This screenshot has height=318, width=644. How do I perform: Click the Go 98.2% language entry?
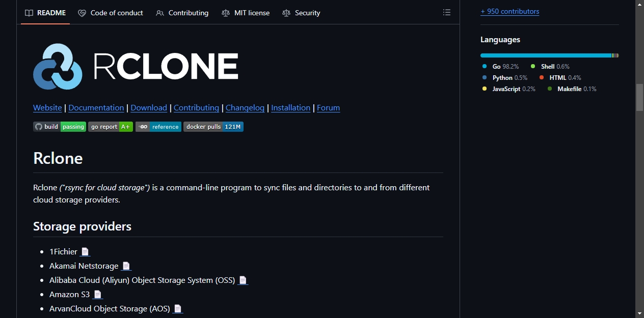tap(500, 67)
